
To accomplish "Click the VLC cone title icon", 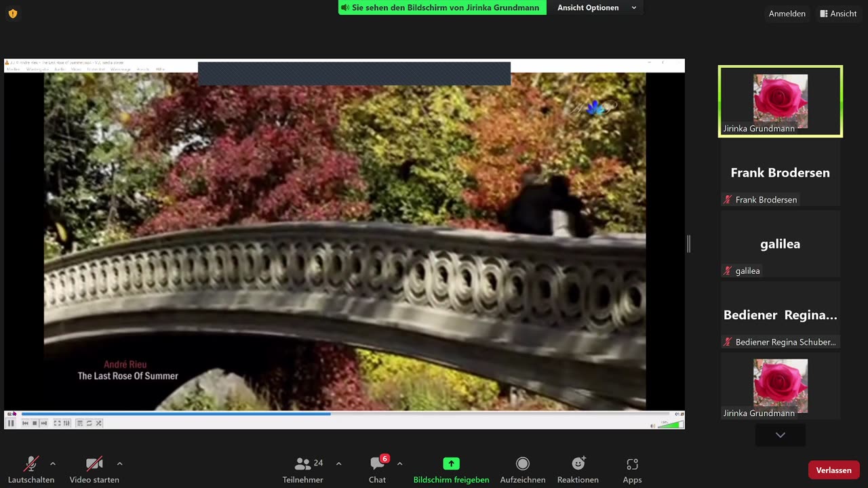I will pos(7,62).
